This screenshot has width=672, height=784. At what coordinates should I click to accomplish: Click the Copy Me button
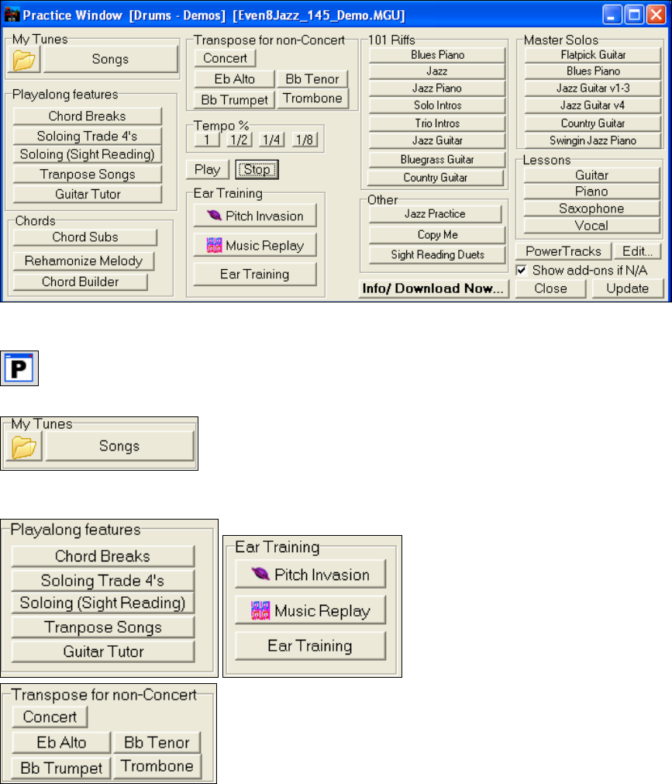[x=437, y=234]
